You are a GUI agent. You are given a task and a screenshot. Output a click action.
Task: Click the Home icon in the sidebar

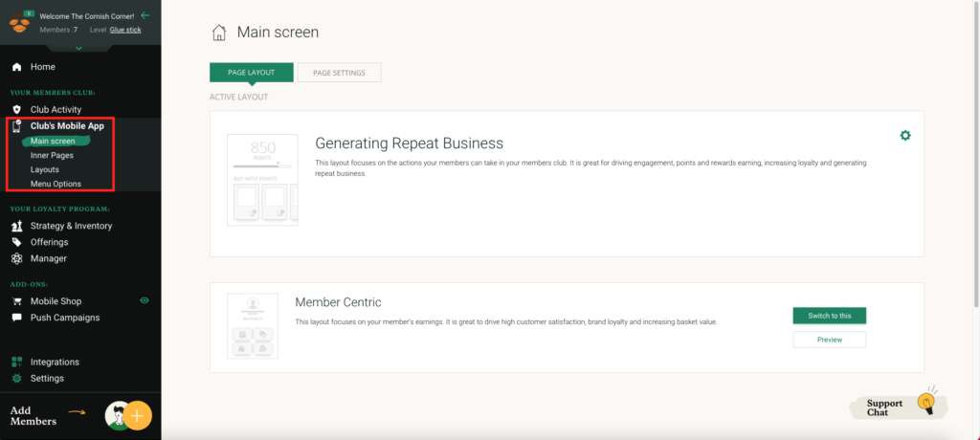(x=16, y=67)
